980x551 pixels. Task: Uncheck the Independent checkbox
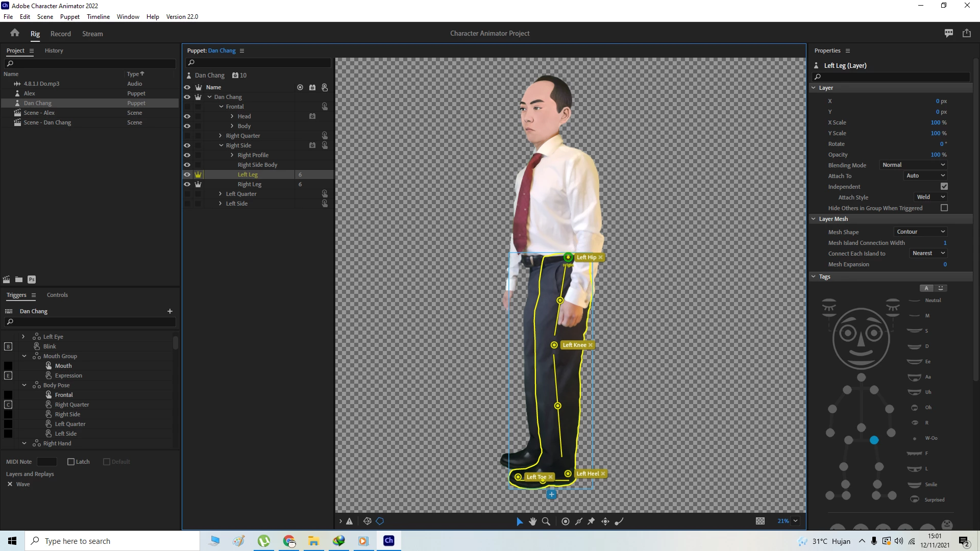click(944, 187)
